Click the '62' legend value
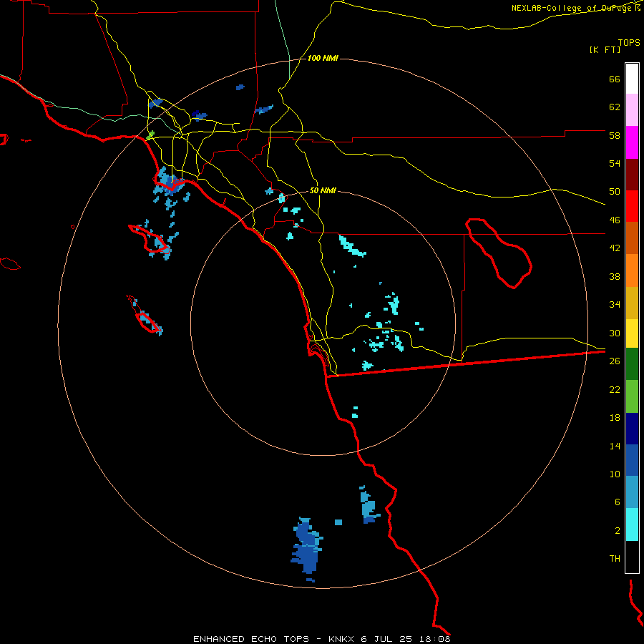This screenshot has width=644, height=644. [x=615, y=107]
